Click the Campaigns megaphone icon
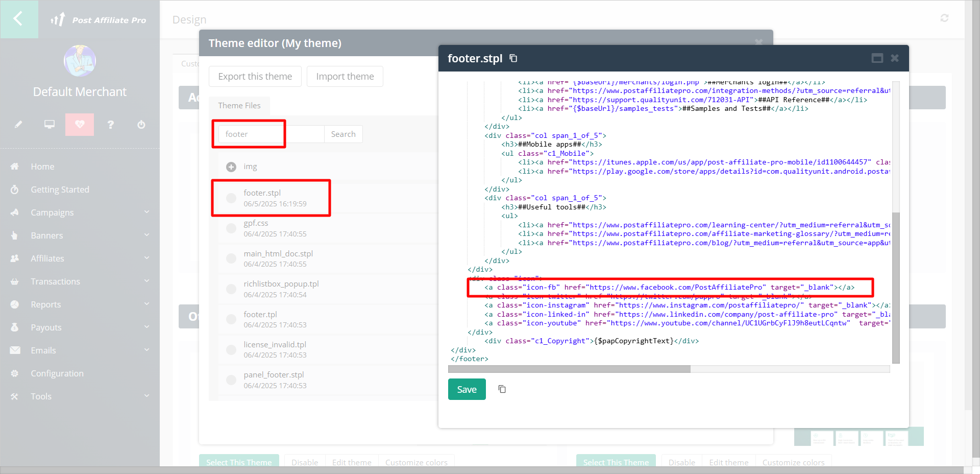The width and height of the screenshot is (980, 474). click(x=15, y=212)
